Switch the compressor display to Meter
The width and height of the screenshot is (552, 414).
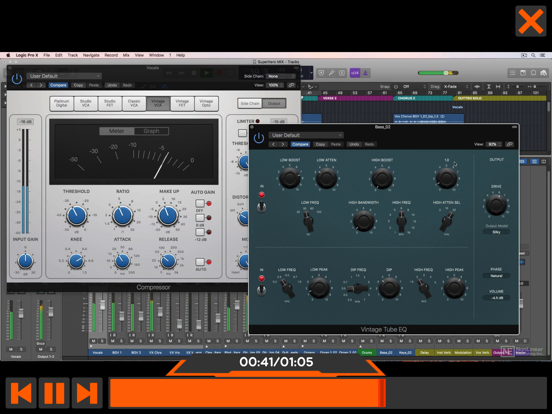117,131
